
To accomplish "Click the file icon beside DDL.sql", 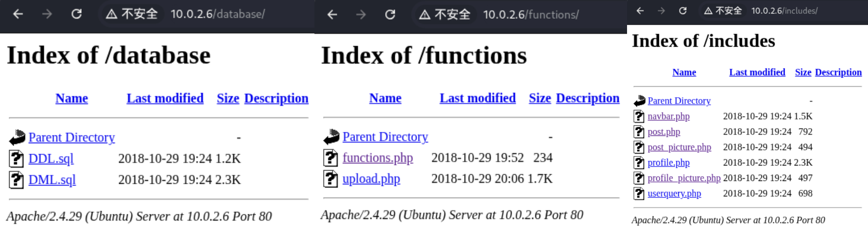I will [16, 159].
